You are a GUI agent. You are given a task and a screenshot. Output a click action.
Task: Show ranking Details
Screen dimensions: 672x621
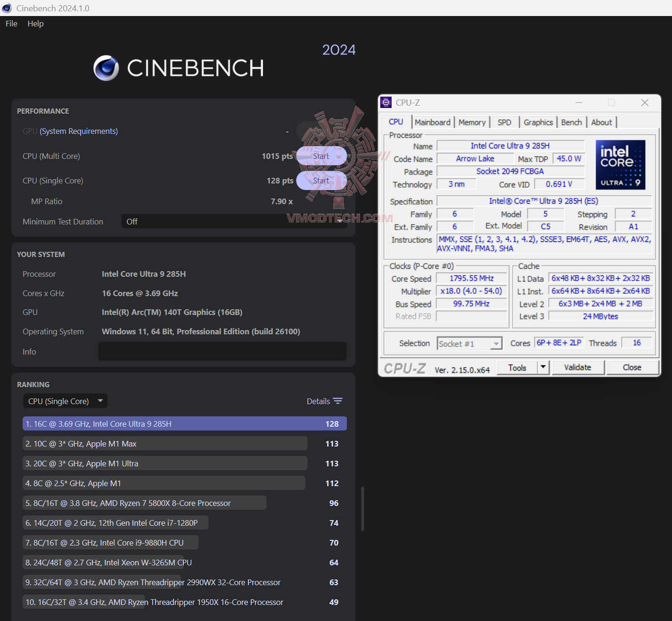click(319, 401)
